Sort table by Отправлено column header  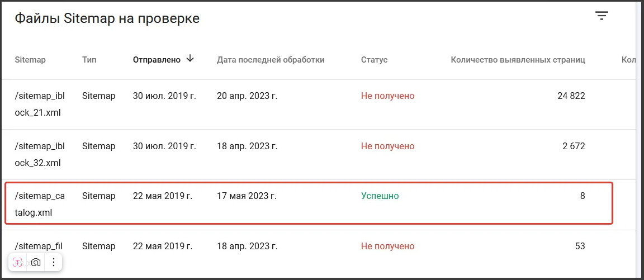(157, 60)
